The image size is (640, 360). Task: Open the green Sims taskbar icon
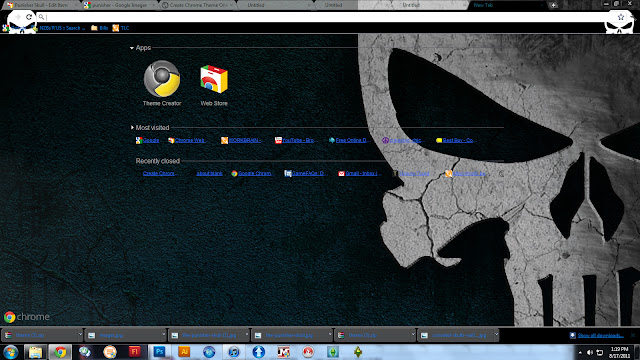[333, 352]
